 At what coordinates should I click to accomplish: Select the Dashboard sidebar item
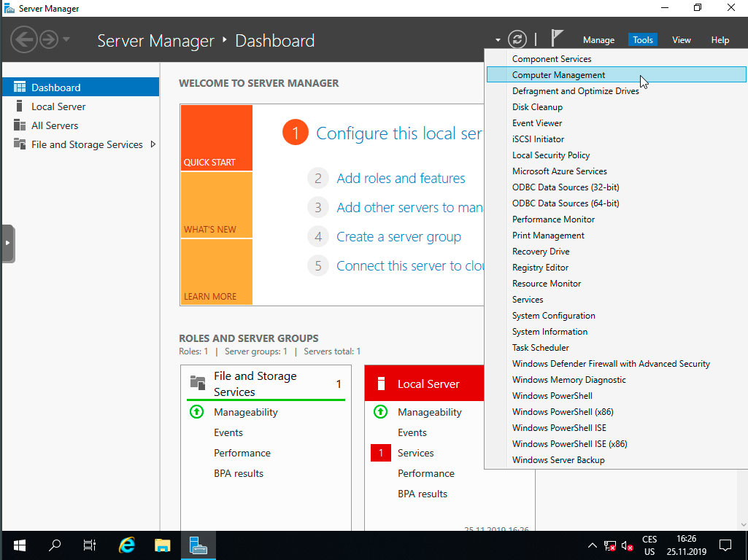55,86
